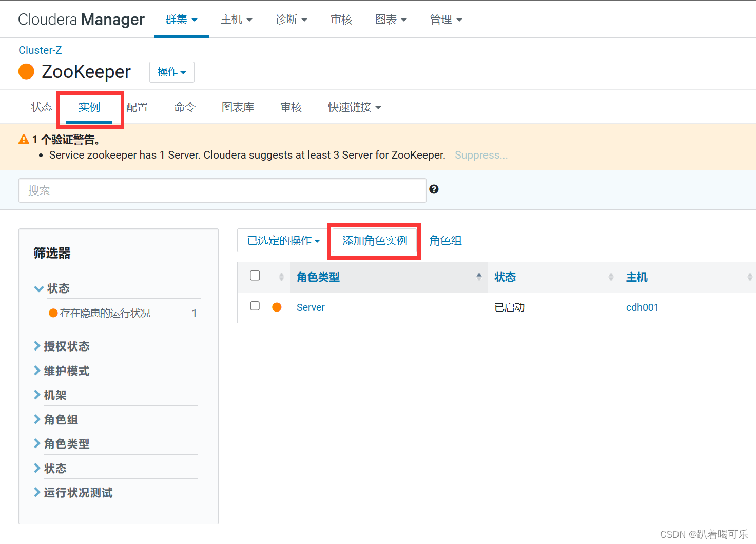Click sort arrows beside the header checkbox

pos(281,277)
